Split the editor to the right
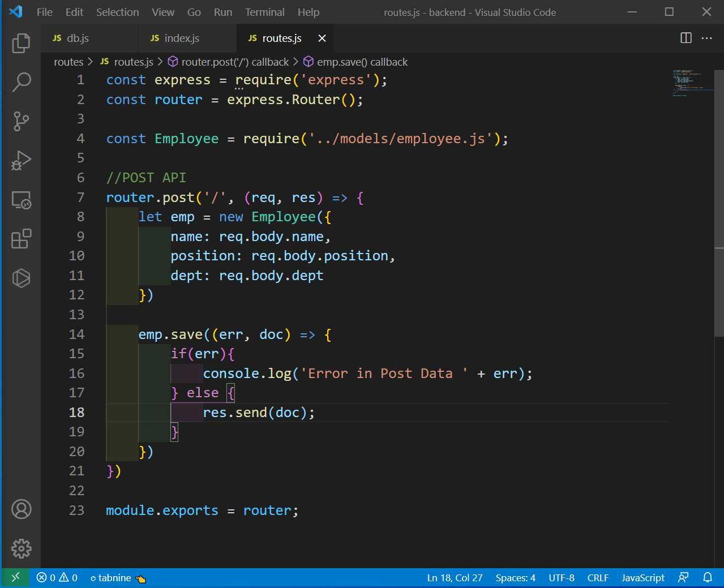Image resolution: width=724 pixels, height=588 pixels. coord(686,38)
